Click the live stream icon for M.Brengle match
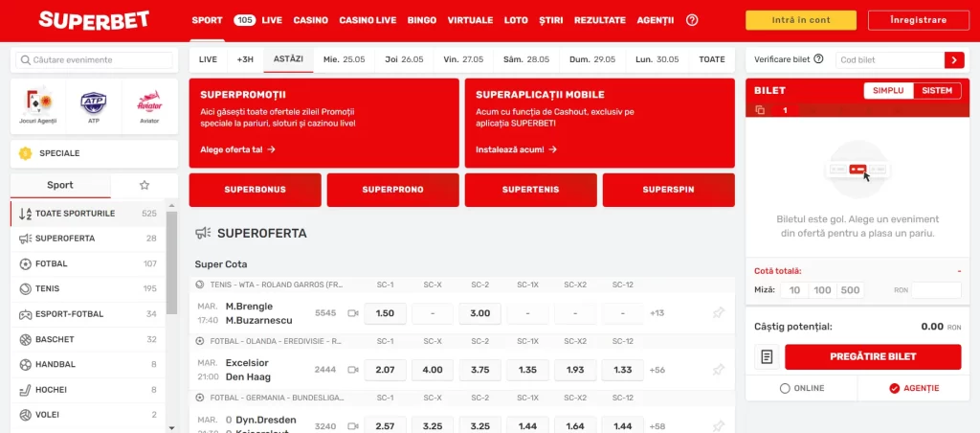Screen dimensions: 980x433 tap(353, 313)
